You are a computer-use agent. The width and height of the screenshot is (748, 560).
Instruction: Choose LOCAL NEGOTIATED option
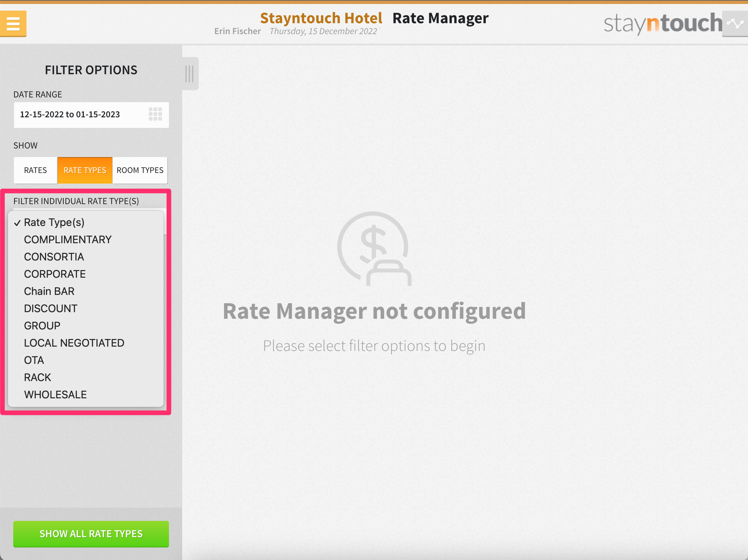point(74,343)
